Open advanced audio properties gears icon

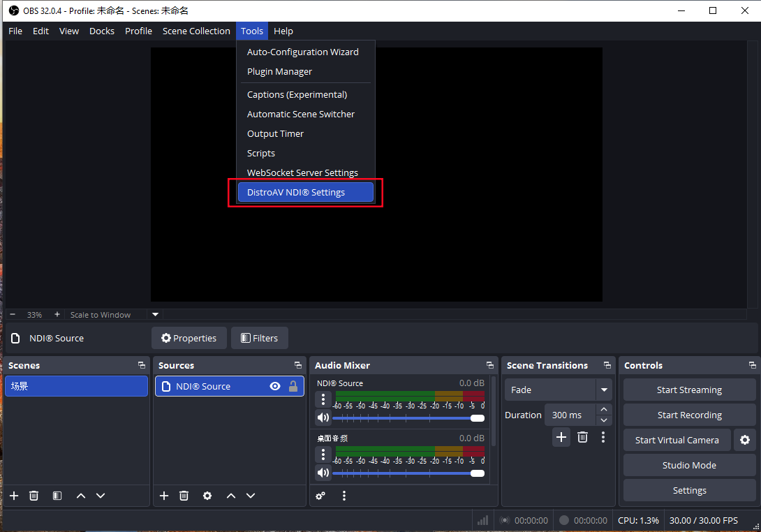(320, 496)
